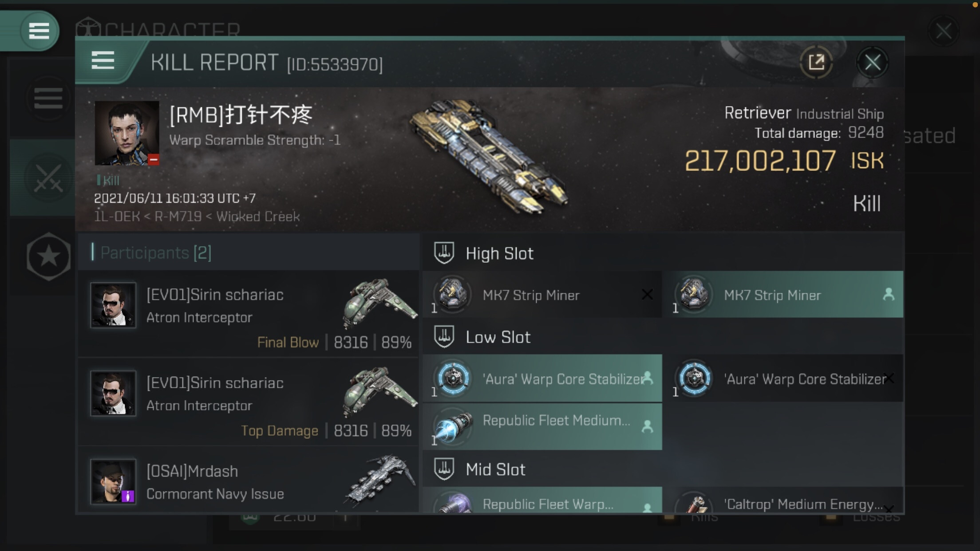The image size is (980, 551).
Task: Select the destroyed MK7 Strip Miner item
Action: (x=542, y=295)
